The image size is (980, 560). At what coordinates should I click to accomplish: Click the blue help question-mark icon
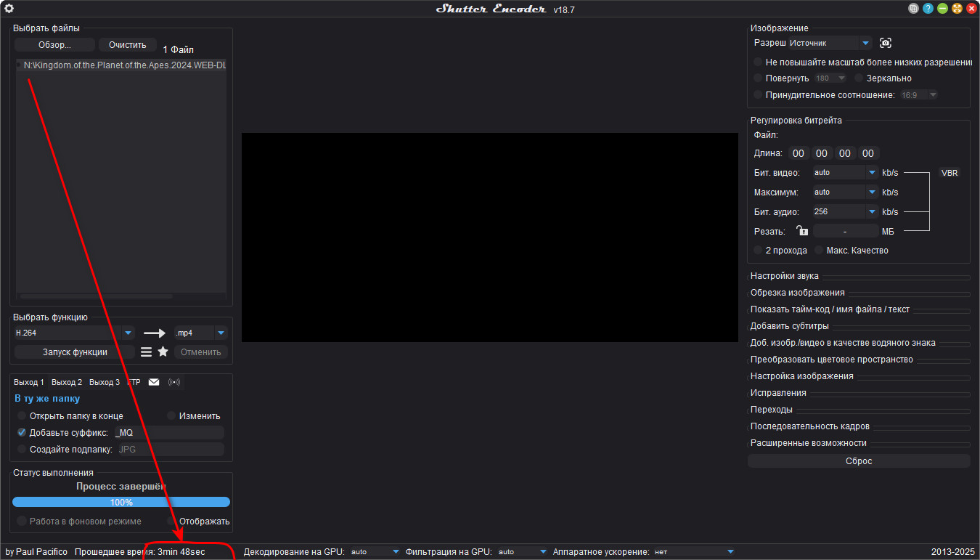pos(928,9)
